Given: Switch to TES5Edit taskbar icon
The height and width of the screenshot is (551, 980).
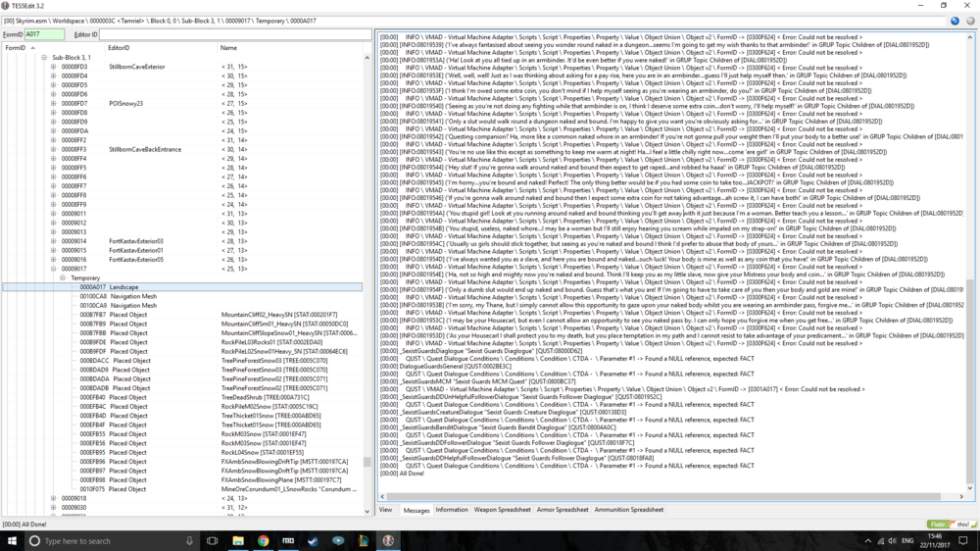Looking at the screenshot, I should point(388,540).
